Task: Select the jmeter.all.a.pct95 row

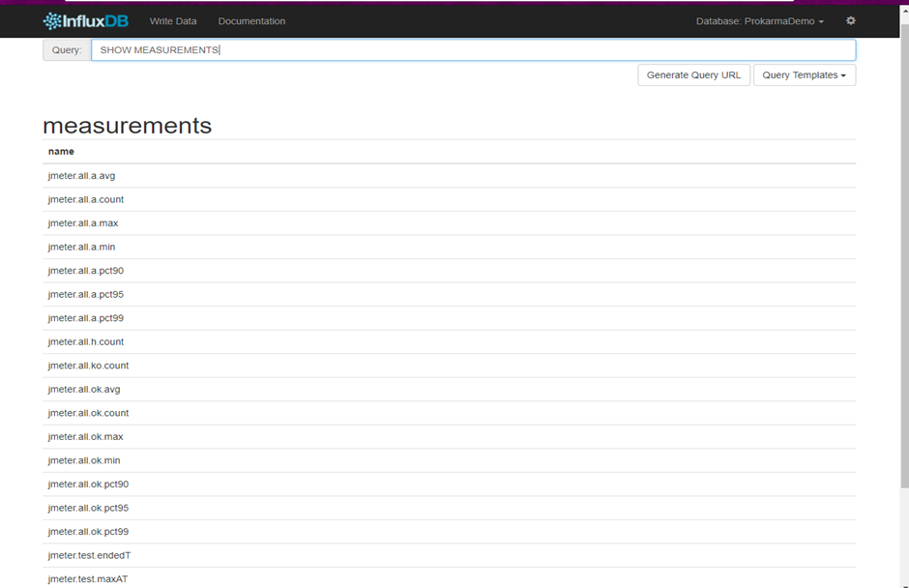Action: click(450, 295)
